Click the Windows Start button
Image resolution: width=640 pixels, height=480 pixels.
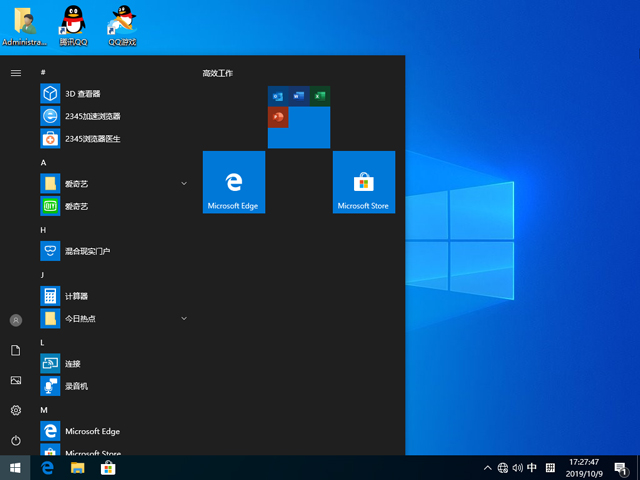15,468
